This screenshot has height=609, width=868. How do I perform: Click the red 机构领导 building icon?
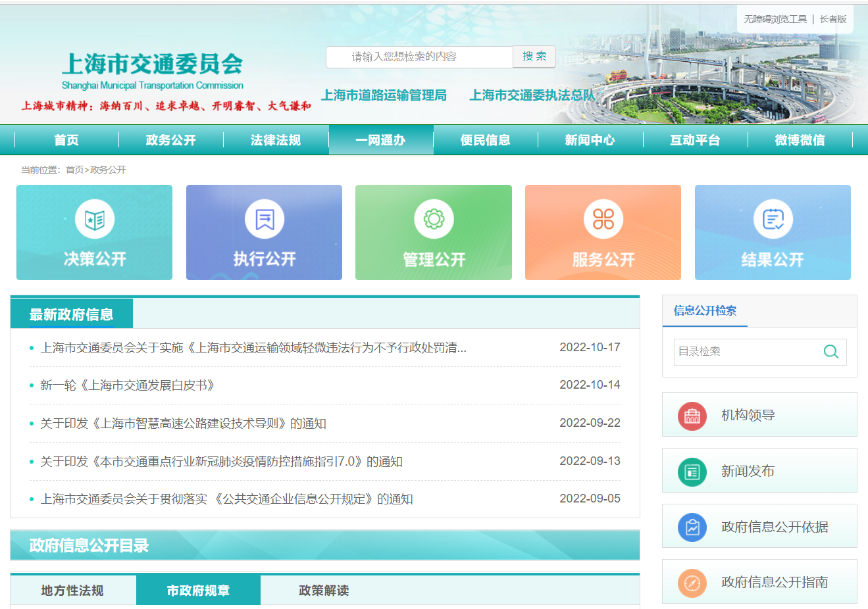click(x=692, y=416)
